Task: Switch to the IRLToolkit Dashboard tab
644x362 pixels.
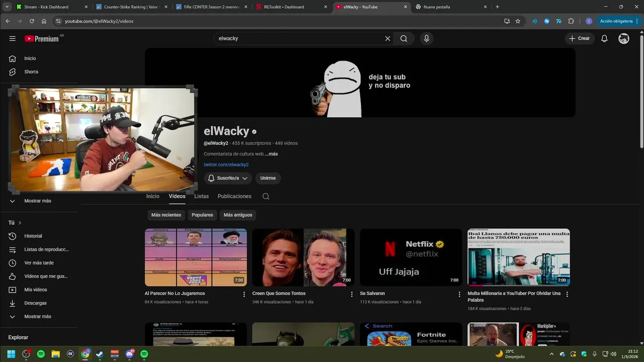Action: pos(292,7)
